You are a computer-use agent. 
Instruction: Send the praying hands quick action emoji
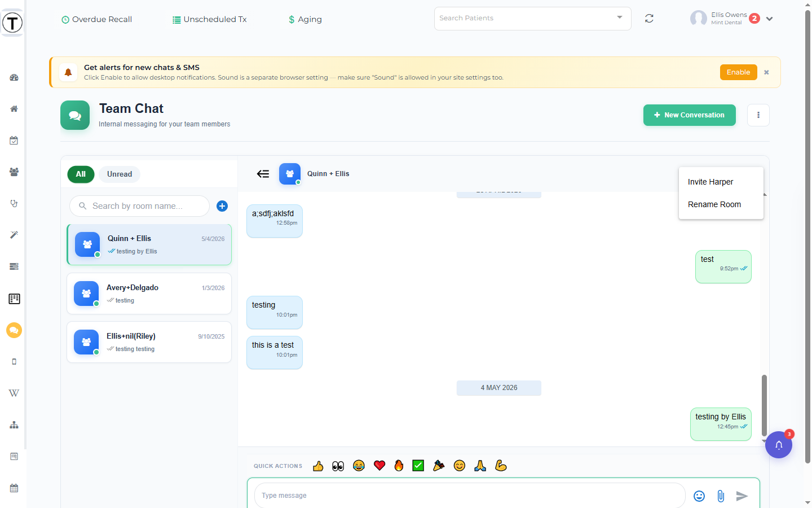click(480, 466)
